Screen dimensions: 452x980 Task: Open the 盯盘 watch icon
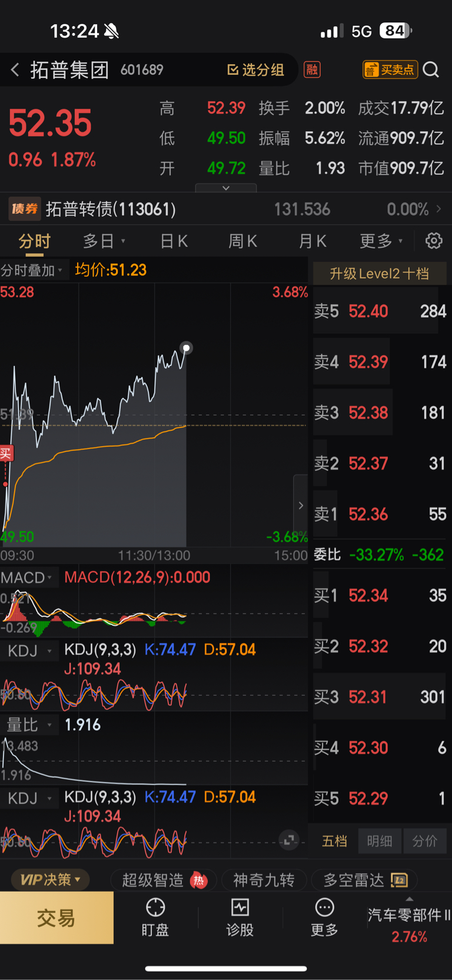click(x=155, y=917)
